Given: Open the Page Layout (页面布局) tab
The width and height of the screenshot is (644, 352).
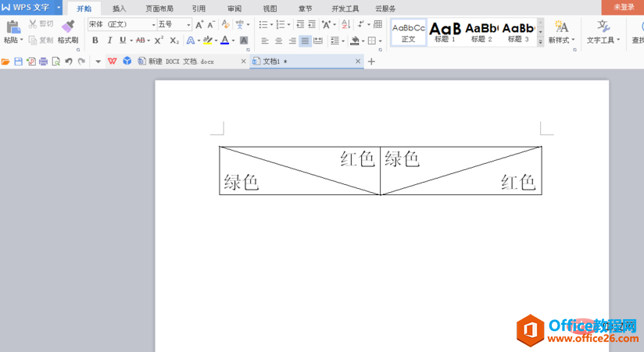Looking at the screenshot, I should tap(159, 9).
